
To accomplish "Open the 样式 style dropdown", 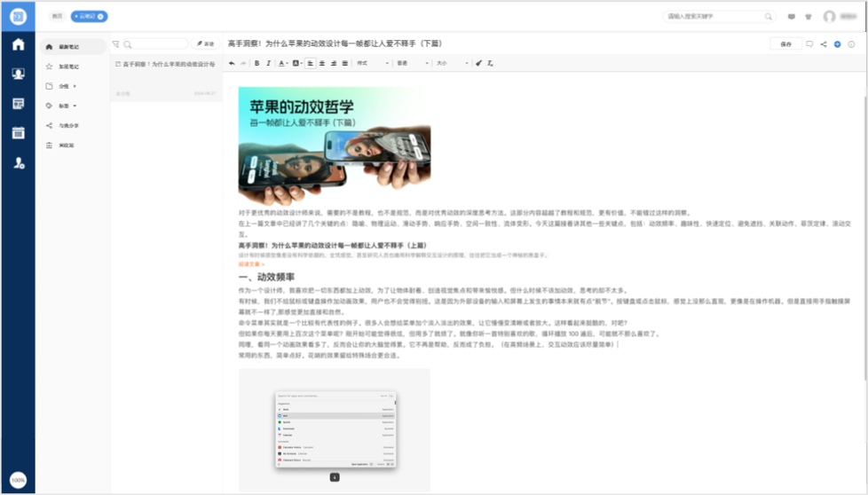I will [372, 63].
